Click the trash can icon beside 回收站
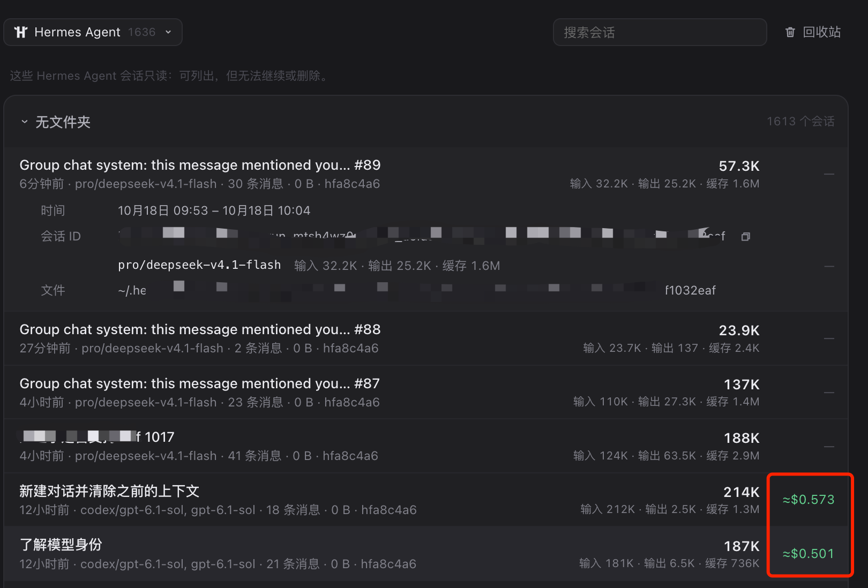This screenshot has height=588, width=868. pyautogui.click(x=790, y=32)
